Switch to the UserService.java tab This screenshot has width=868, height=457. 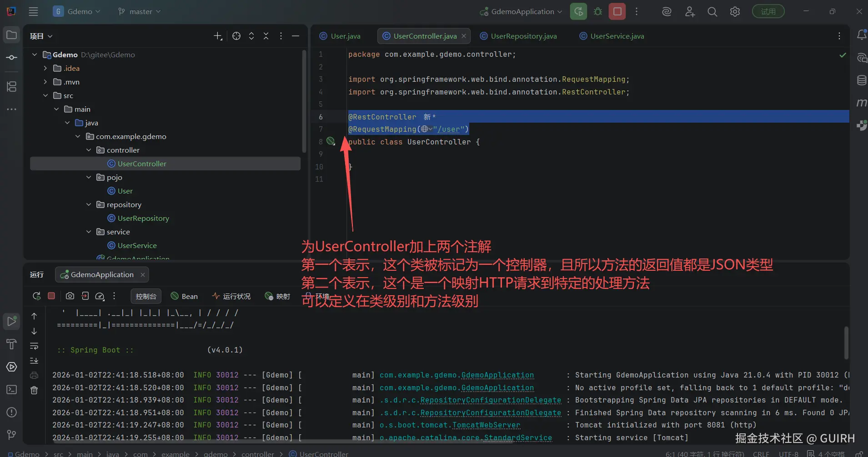coord(612,36)
